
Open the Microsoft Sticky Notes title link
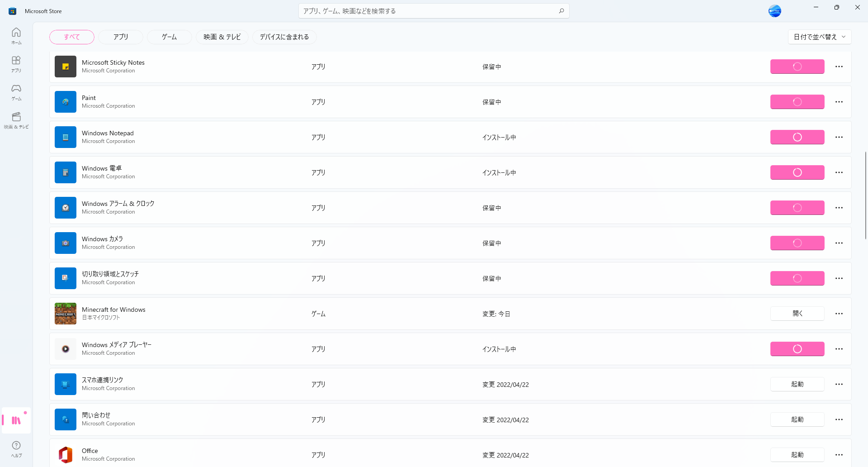pyautogui.click(x=113, y=62)
